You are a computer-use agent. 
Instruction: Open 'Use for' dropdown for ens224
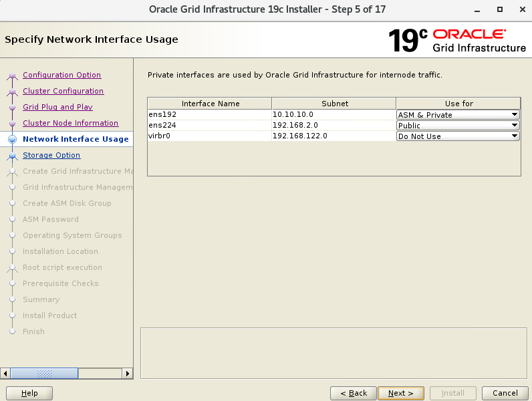pyautogui.click(x=458, y=126)
